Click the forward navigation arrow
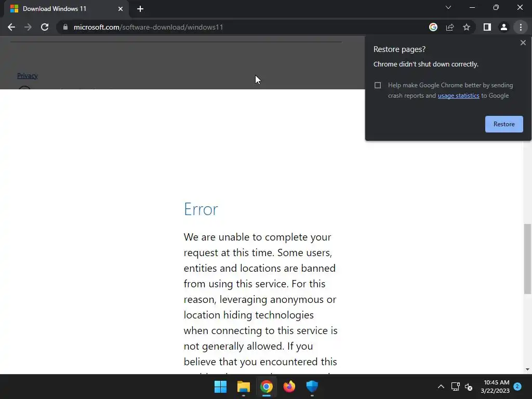 pyautogui.click(x=28, y=27)
